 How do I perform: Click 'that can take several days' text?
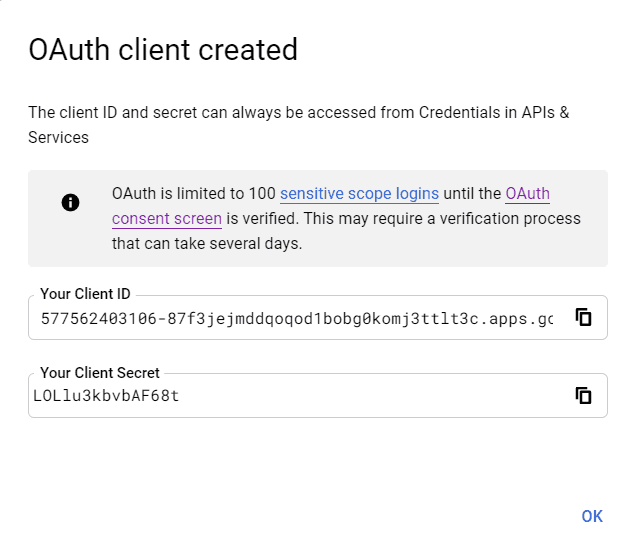click(x=206, y=244)
